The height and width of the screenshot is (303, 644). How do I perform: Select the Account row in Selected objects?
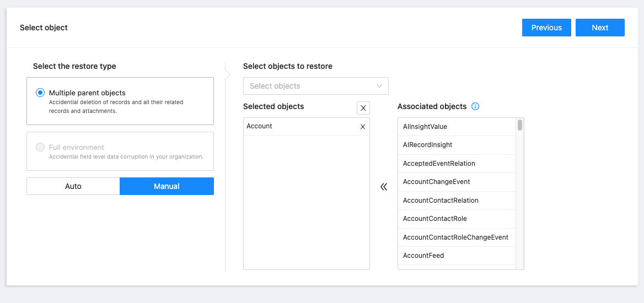tap(298, 126)
